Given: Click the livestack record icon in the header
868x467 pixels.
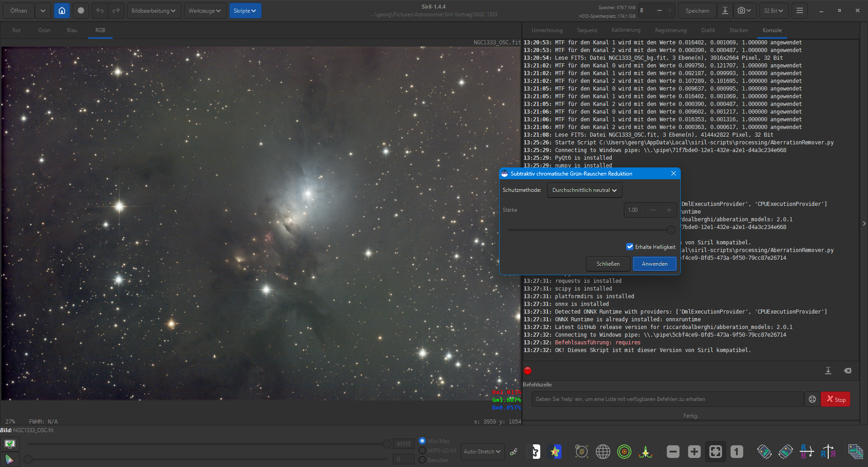Looking at the screenshot, I should point(81,10).
